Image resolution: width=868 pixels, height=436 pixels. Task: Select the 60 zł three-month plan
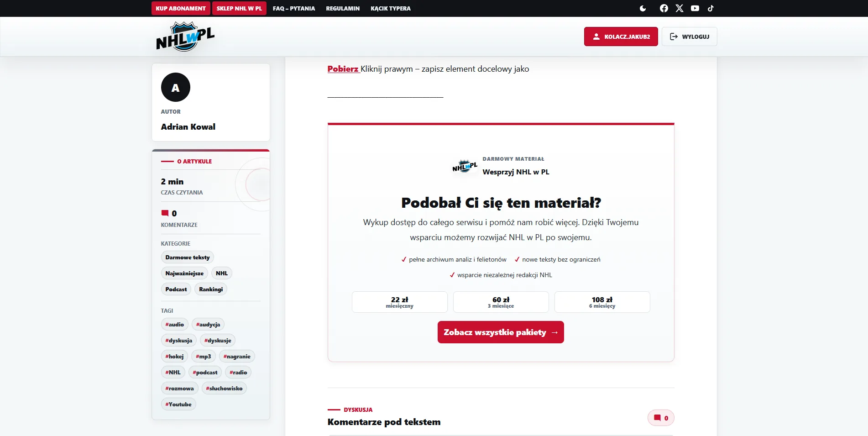(501, 302)
